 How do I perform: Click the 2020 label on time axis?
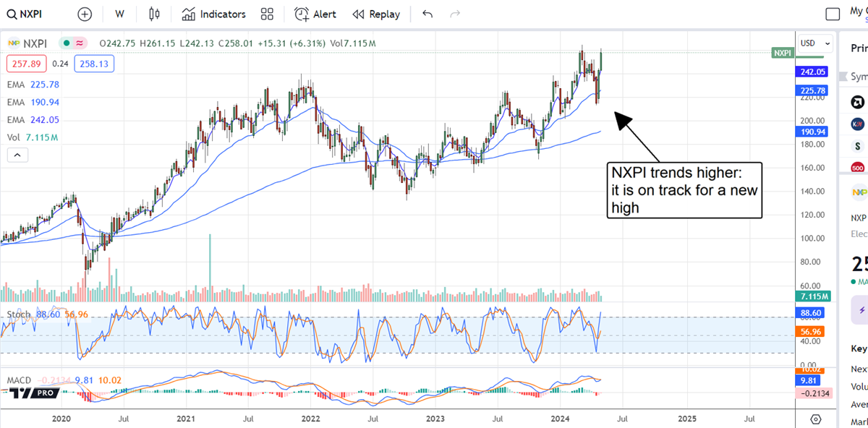(x=61, y=419)
